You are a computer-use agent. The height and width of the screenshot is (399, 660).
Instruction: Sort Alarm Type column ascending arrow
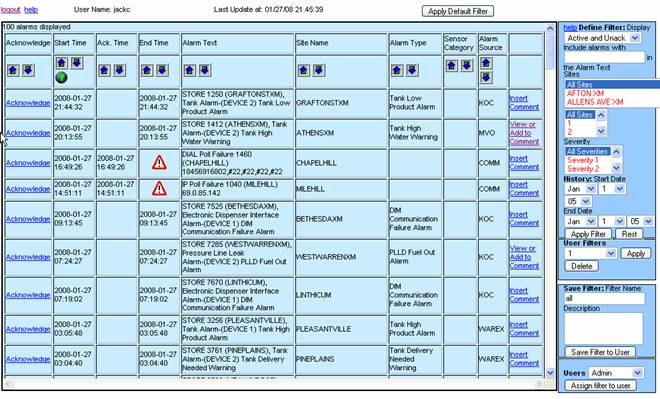pyautogui.click(x=397, y=70)
